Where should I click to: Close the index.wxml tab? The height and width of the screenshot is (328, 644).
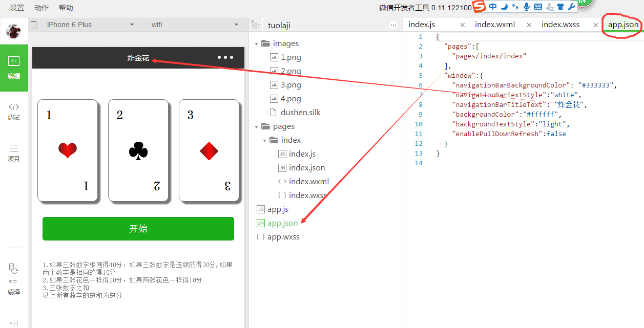click(529, 25)
